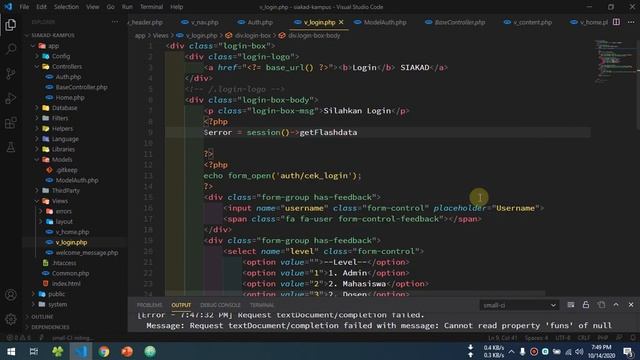Close the v_login.php tab
The width and height of the screenshot is (640, 360).
(x=341, y=22)
